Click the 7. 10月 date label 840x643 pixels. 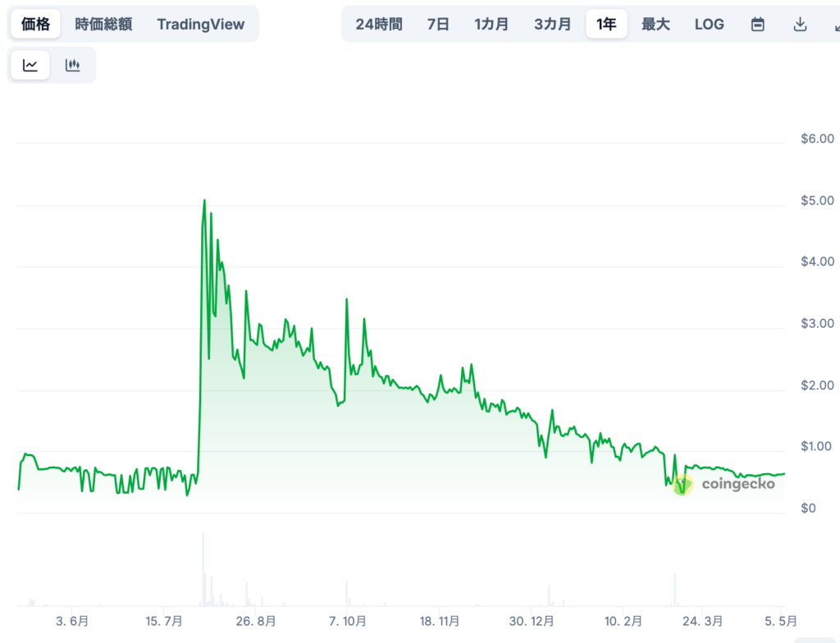[x=348, y=621]
